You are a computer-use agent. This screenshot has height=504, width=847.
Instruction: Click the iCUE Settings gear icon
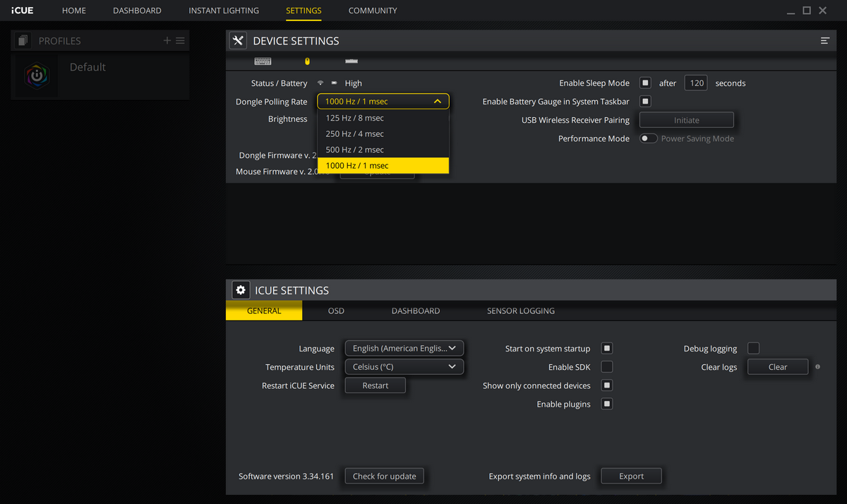[x=241, y=290]
